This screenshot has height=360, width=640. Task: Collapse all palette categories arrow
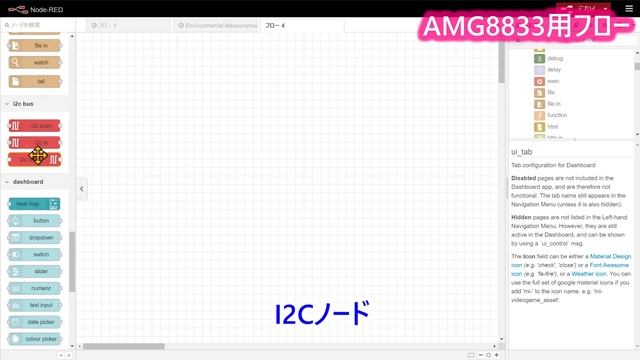click(x=61, y=355)
